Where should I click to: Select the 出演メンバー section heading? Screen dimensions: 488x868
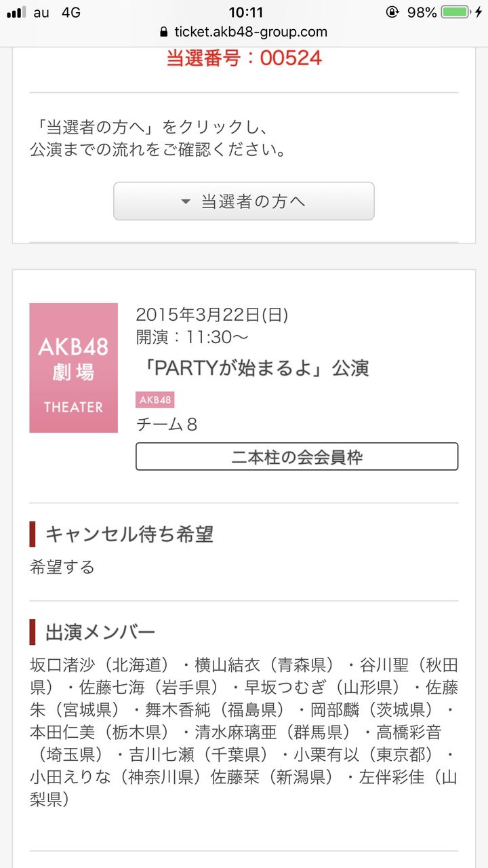click(100, 633)
